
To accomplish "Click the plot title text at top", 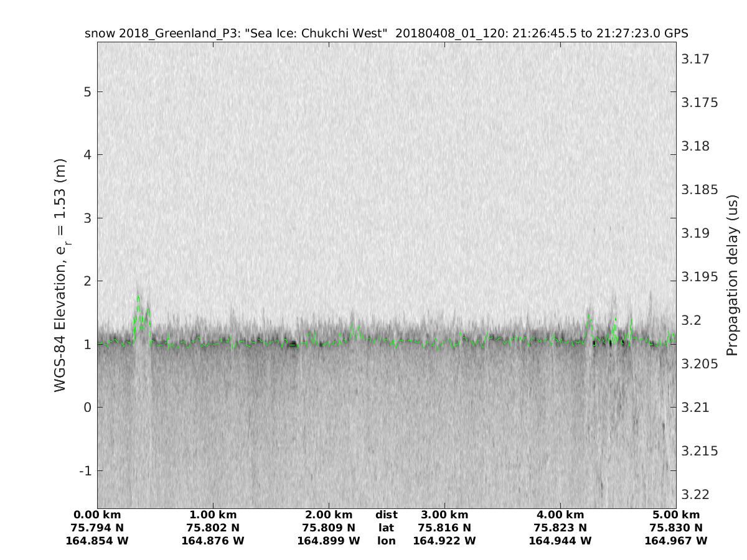I will click(x=386, y=33).
